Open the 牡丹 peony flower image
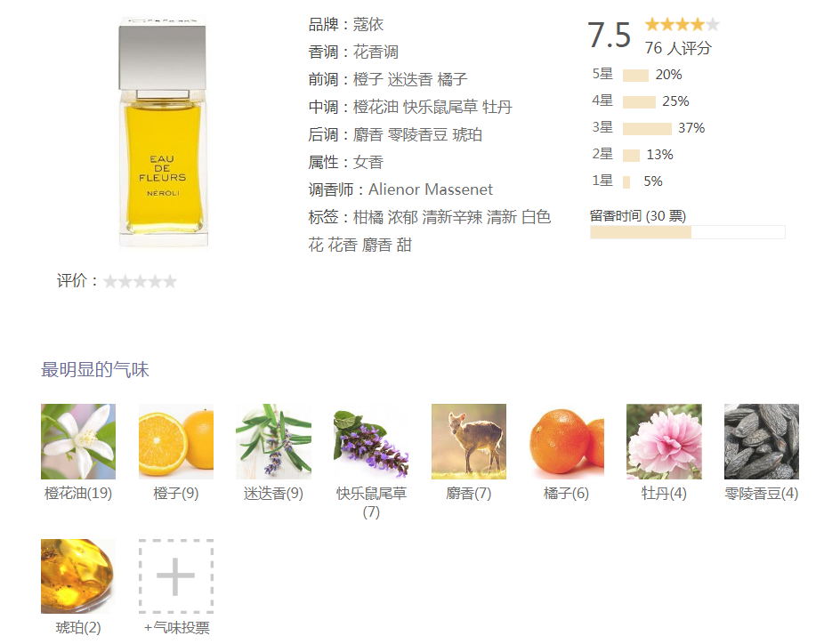Viewport: 832px width, 644px height. 664,441
